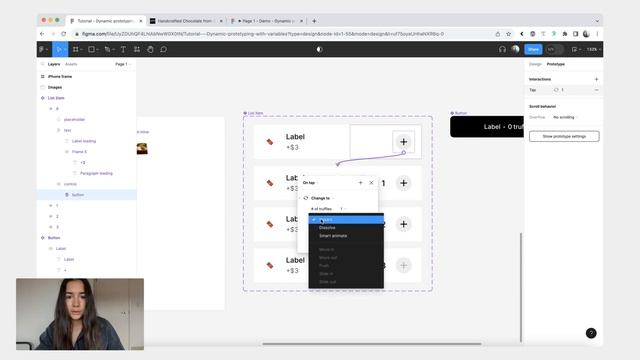Select the Rectangle shape tool
The image size is (640, 360).
click(92, 49)
